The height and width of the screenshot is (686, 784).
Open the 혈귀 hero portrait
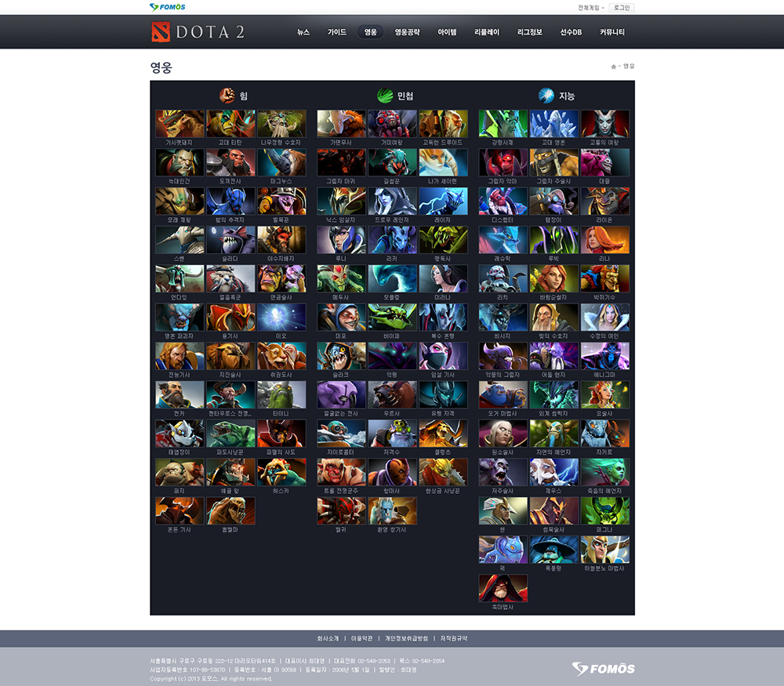341,510
